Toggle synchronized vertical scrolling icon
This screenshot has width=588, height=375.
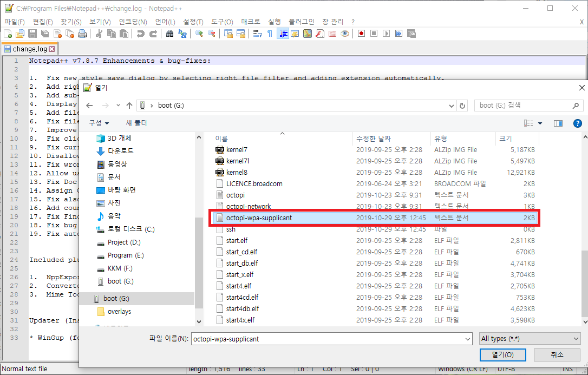pyautogui.click(x=228, y=34)
